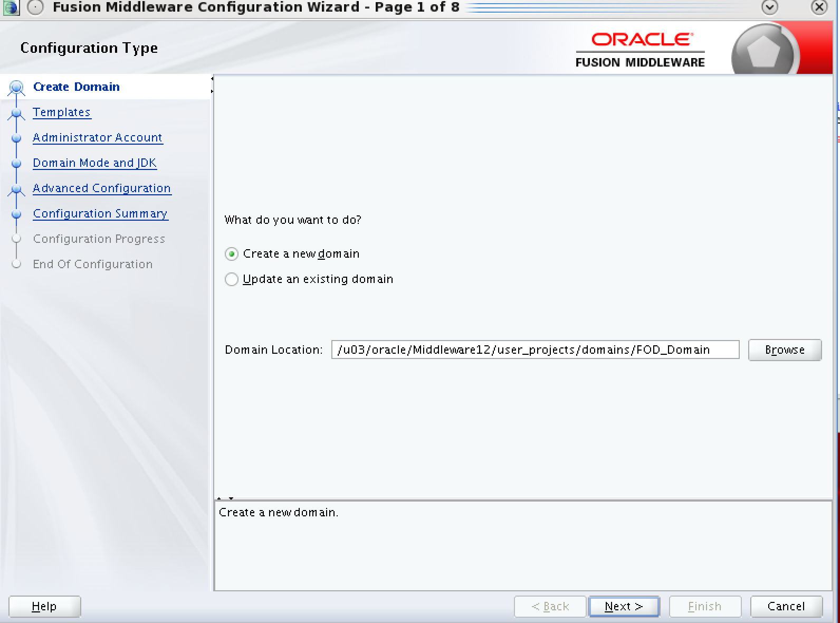Screen dimensions: 840x623
Task: Click the Domain Mode and JDK step bullet
Action: (17, 164)
